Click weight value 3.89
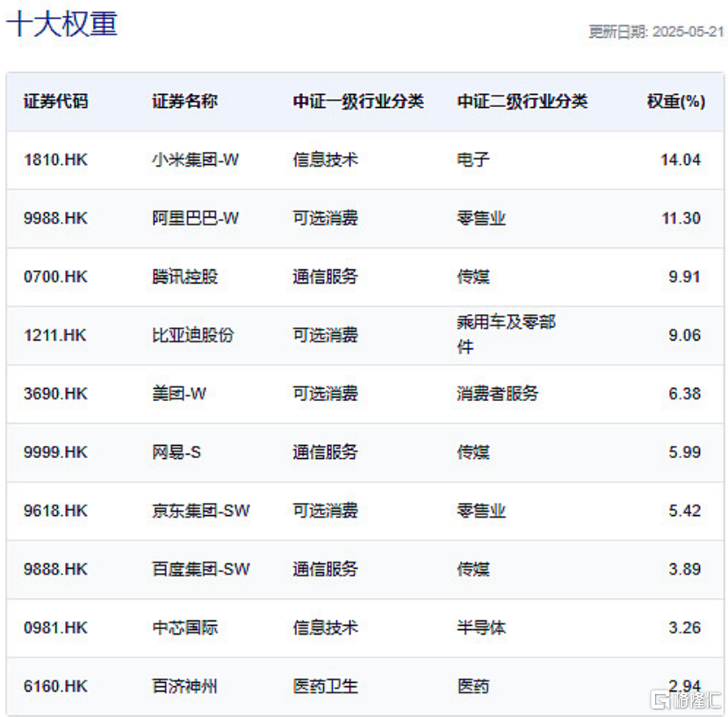Screen dimensions: 728x717 pos(684,569)
